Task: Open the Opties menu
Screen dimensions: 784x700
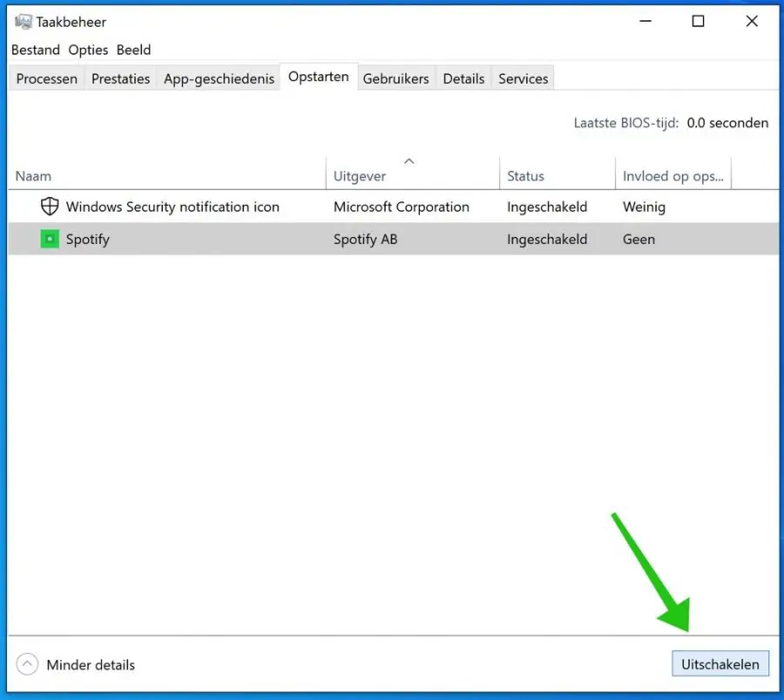Action: pyautogui.click(x=88, y=50)
